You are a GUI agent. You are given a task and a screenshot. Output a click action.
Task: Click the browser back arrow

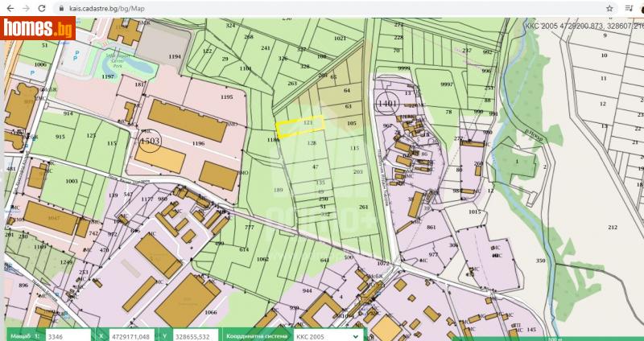[9, 7]
